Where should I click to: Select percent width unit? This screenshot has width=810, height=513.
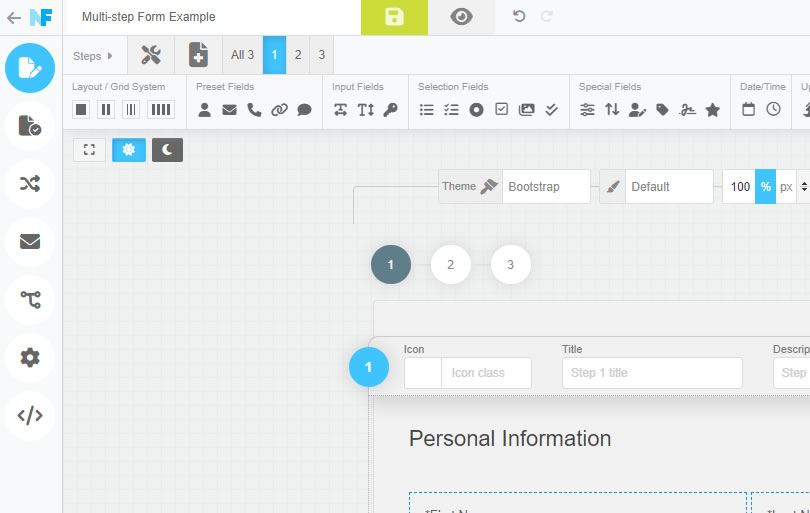[x=766, y=186]
